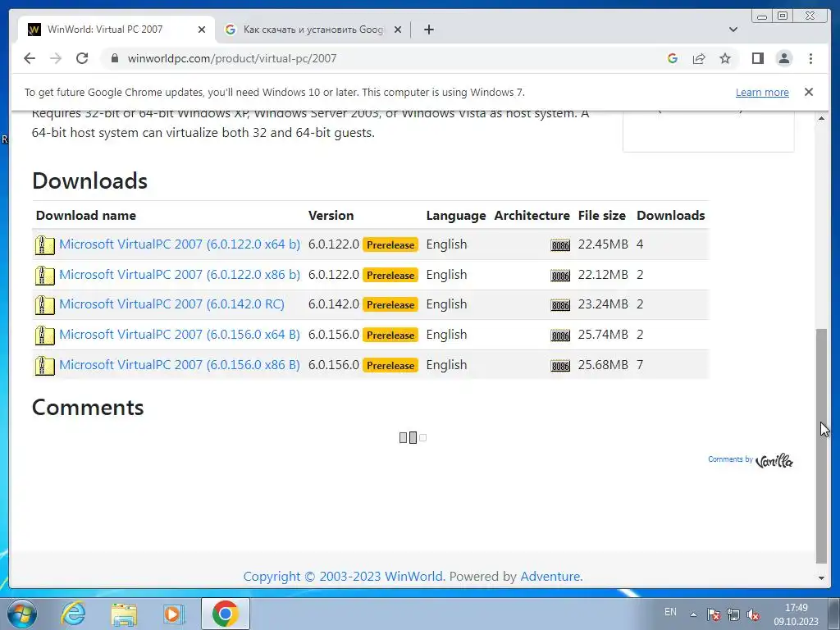Viewport: 840px width, 630px height.
Task: Reload the WinWorld page
Action: [x=82, y=58]
